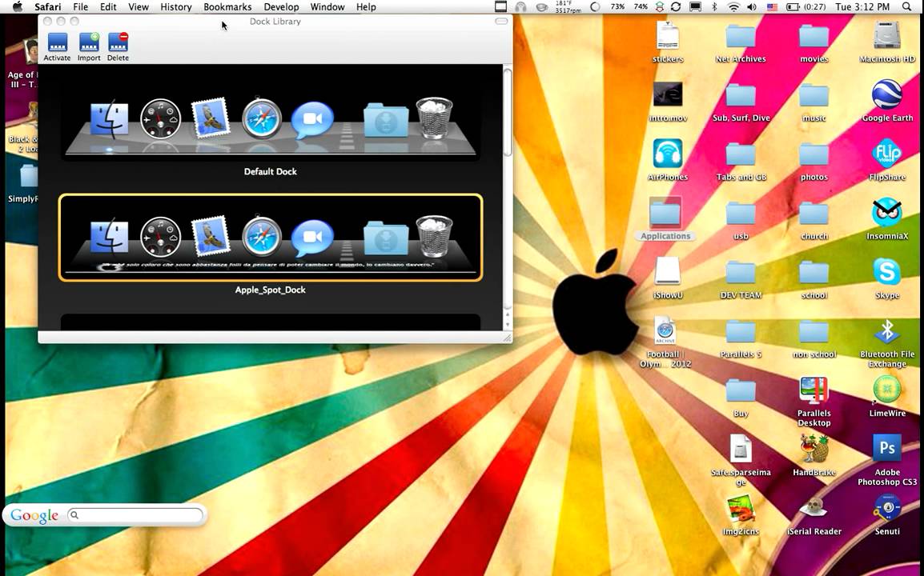The width and height of the screenshot is (924, 576).
Task: Select the photos folder
Action: 814,154
